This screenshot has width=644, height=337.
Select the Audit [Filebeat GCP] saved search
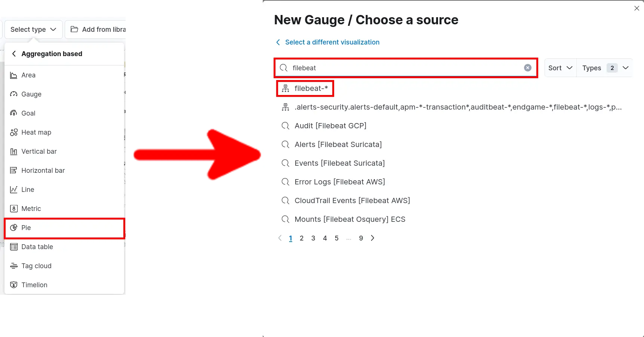pyautogui.click(x=330, y=126)
